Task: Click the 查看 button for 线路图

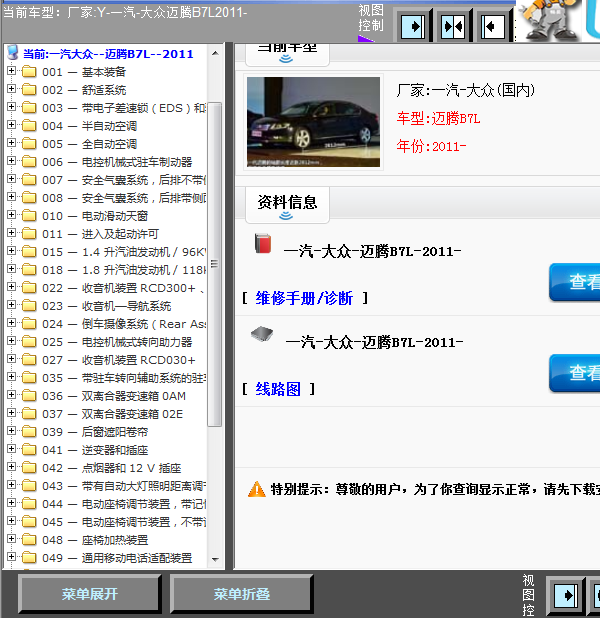Action: (x=575, y=373)
